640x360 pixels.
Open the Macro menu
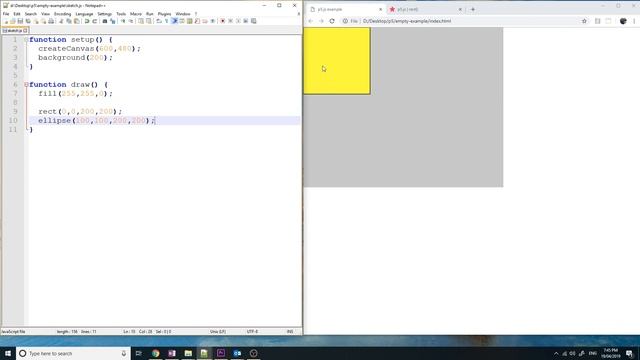(136, 14)
